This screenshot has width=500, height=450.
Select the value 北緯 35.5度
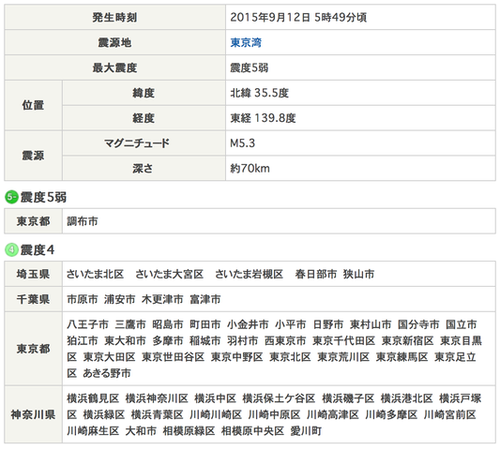(x=259, y=93)
